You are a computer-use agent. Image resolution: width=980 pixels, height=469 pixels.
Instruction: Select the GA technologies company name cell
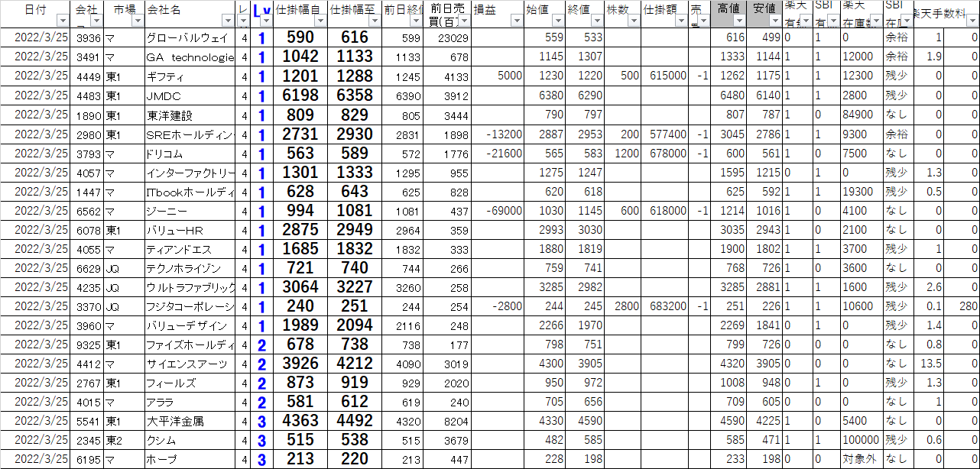[190, 57]
